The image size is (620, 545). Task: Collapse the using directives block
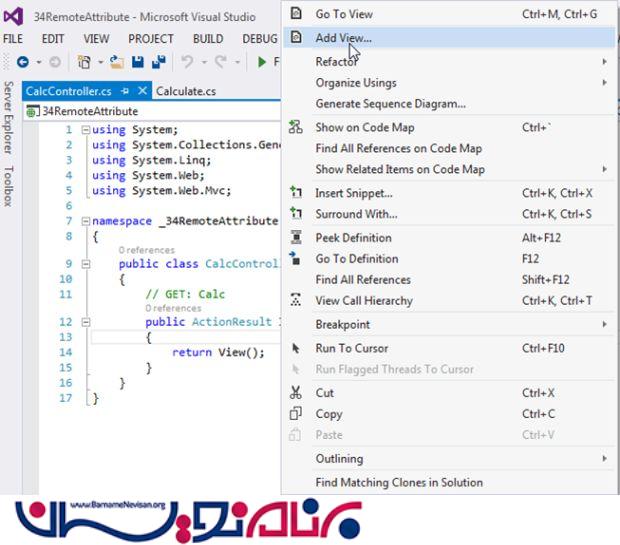[x=86, y=130]
